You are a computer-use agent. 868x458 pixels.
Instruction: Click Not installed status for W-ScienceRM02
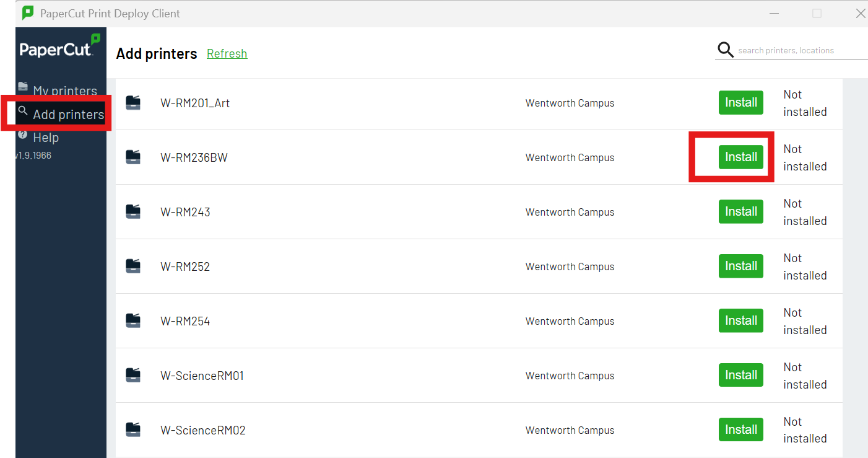[x=805, y=430]
